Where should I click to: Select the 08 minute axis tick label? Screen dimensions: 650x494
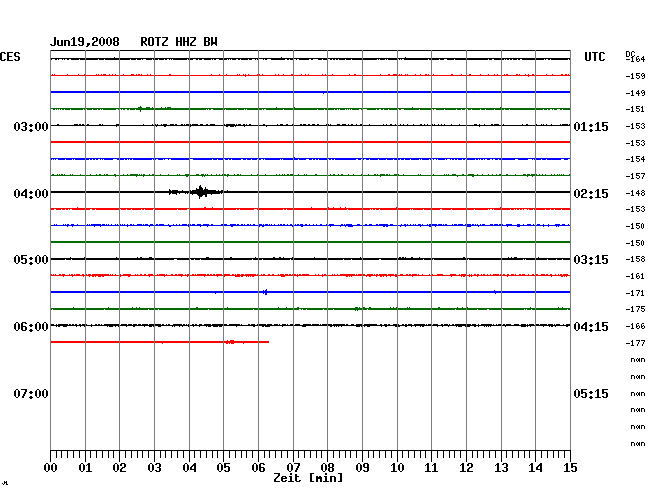point(327,468)
